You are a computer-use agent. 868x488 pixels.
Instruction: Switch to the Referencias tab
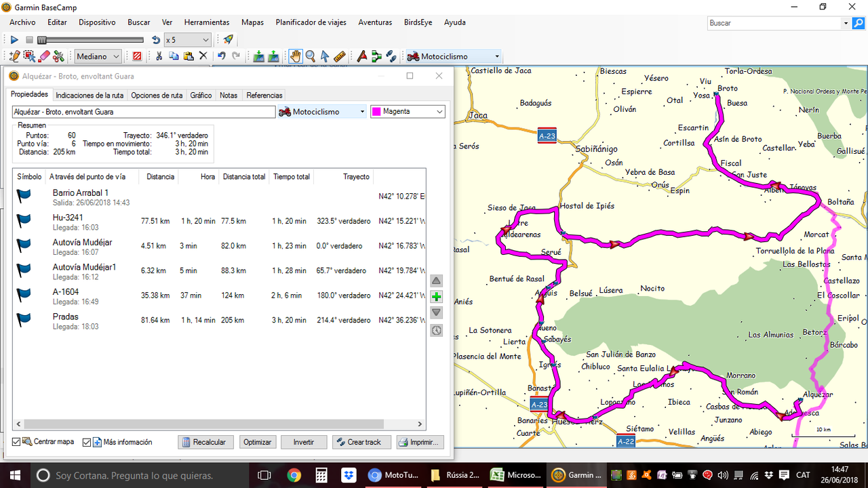pos(264,96)
